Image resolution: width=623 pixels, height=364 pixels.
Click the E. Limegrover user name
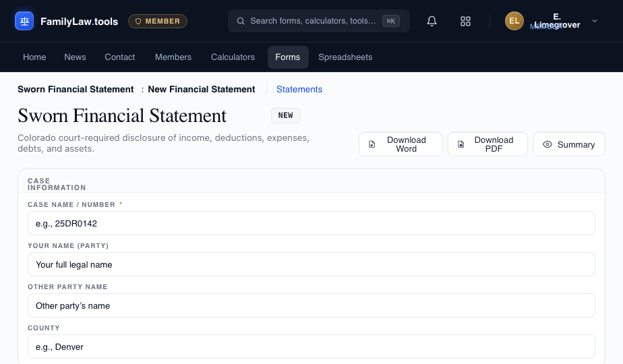click(x=557, y=21)
